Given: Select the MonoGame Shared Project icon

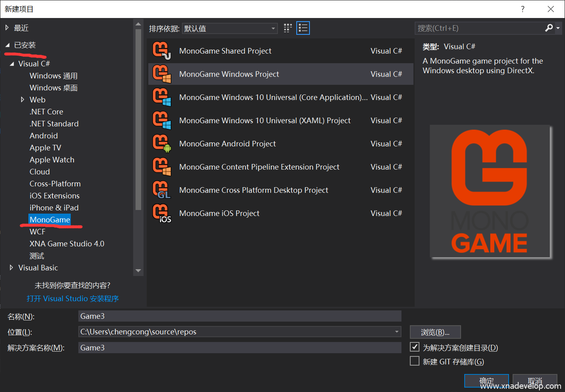Looking at the screenshot, I should coord(162,51).
